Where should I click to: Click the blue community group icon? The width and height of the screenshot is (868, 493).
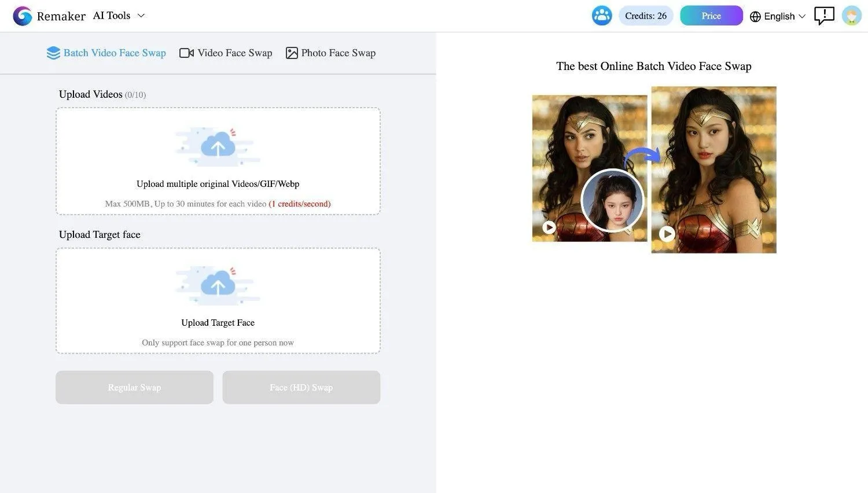[x=602, y=16]
